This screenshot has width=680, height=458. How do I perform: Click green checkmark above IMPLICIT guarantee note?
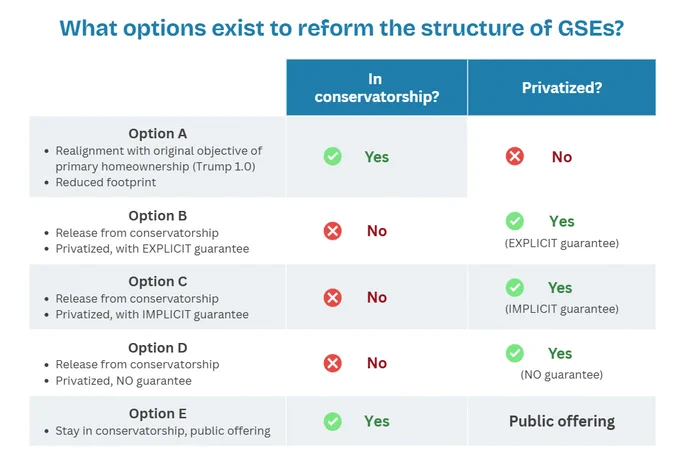click(x=515, y=288)
